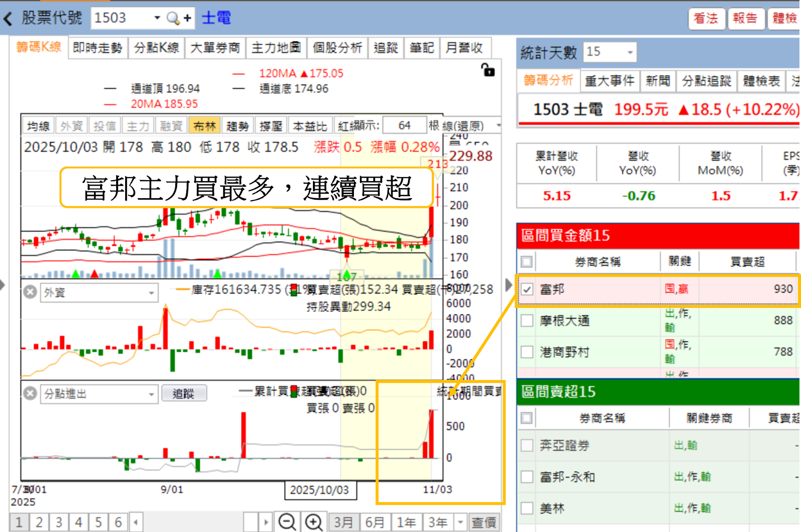Click the 追蹤 button beside 分點進出
The height and width of the screenshot is (532, 801).
coord(184,393)
